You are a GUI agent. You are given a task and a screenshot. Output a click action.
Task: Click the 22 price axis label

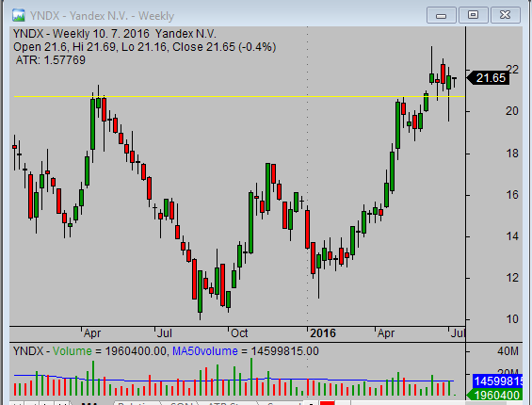tap(512, 70)
